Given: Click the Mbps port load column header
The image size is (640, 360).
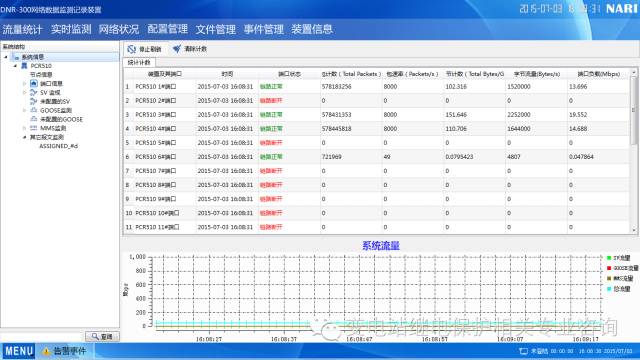Looking at the screenshot, I should coord(599,74).
